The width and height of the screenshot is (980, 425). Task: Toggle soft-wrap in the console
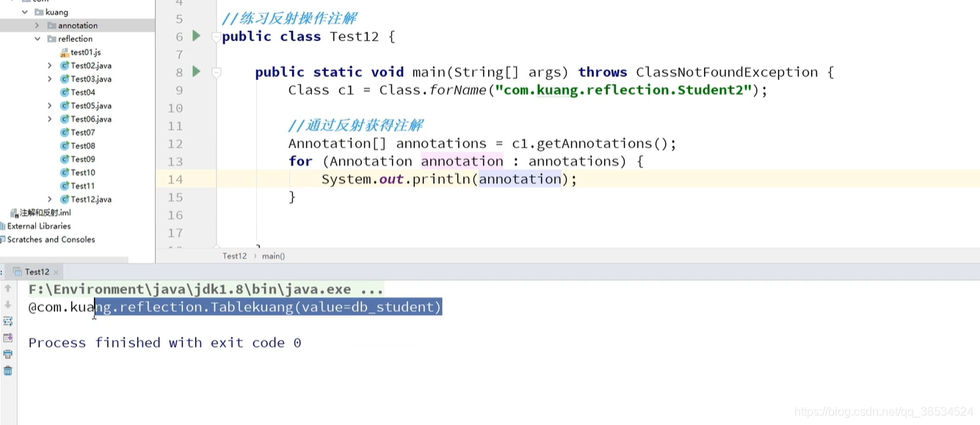pos(8,322)
